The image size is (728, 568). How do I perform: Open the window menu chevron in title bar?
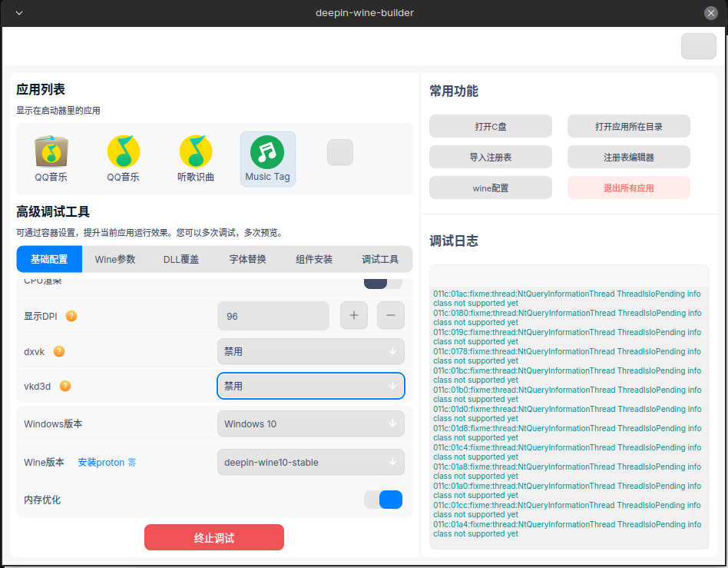click(x=19, y=12)
